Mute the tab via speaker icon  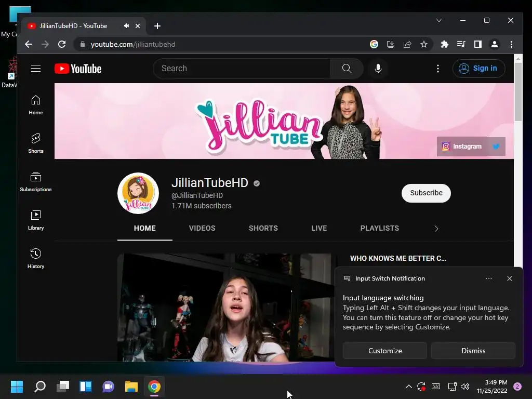pyautogui.click(x=126, y=26)
